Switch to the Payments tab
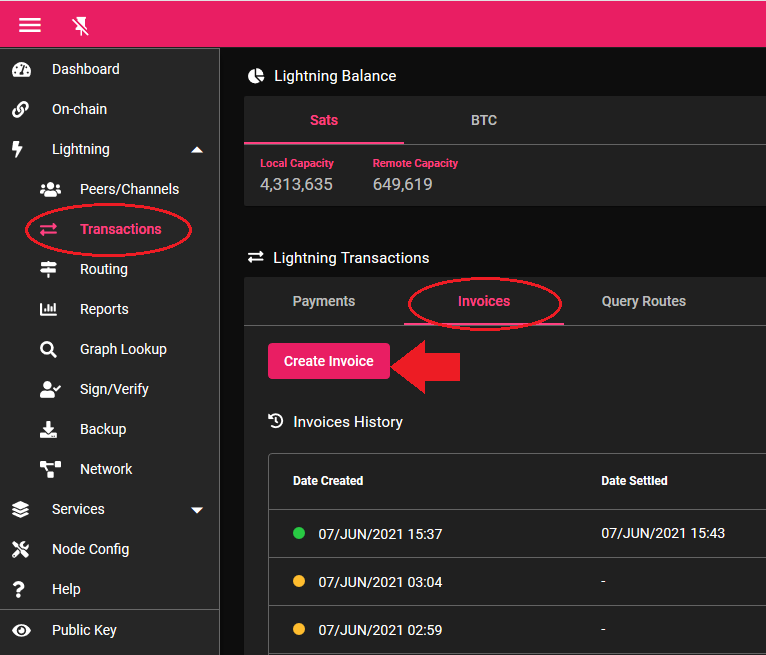This screenshot has height=655, width=766. [324, 301]
